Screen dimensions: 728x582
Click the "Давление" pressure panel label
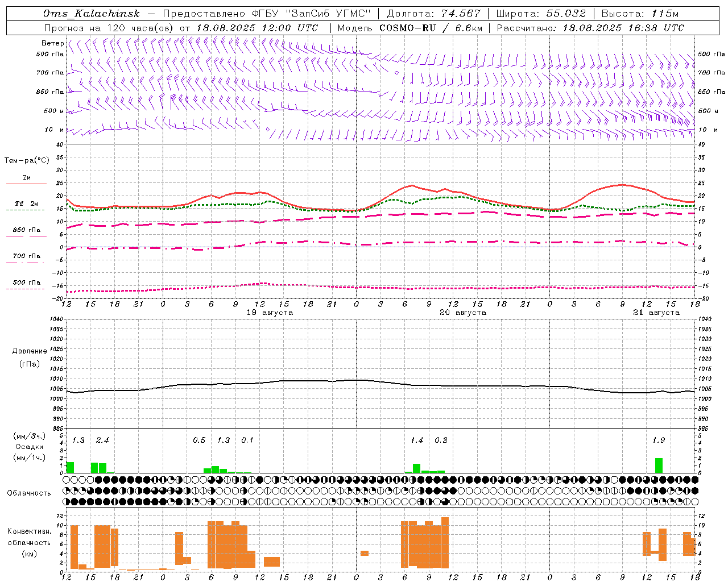click(x=30, y=351)
